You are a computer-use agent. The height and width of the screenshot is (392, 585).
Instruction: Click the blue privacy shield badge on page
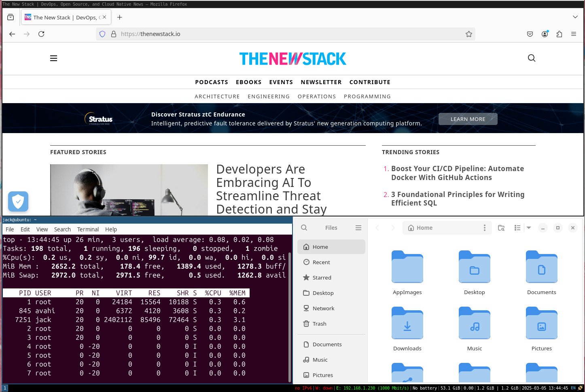point(18,201)
